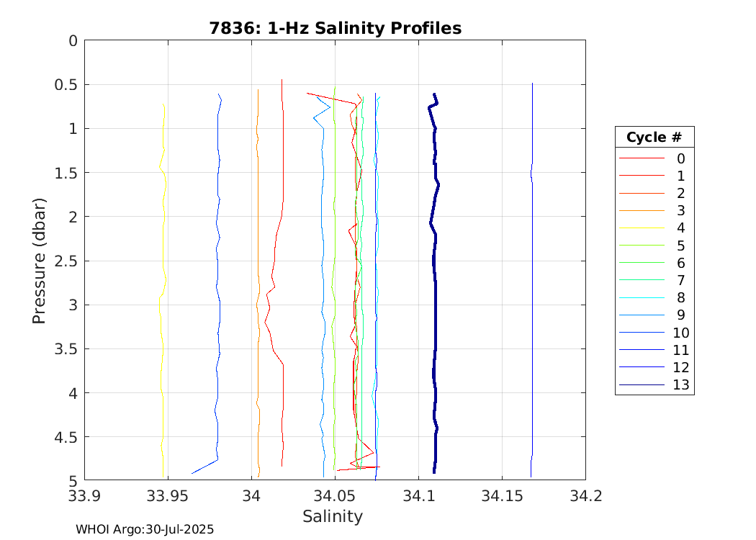Click legend entry label '10'
The width and height of the screenshot is (756, 540).
click(680, 333)
